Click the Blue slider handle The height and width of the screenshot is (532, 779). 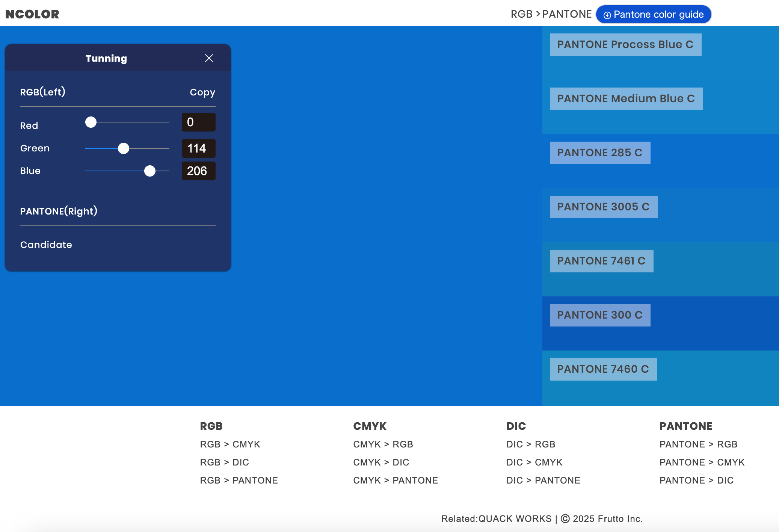coord(150,171)
